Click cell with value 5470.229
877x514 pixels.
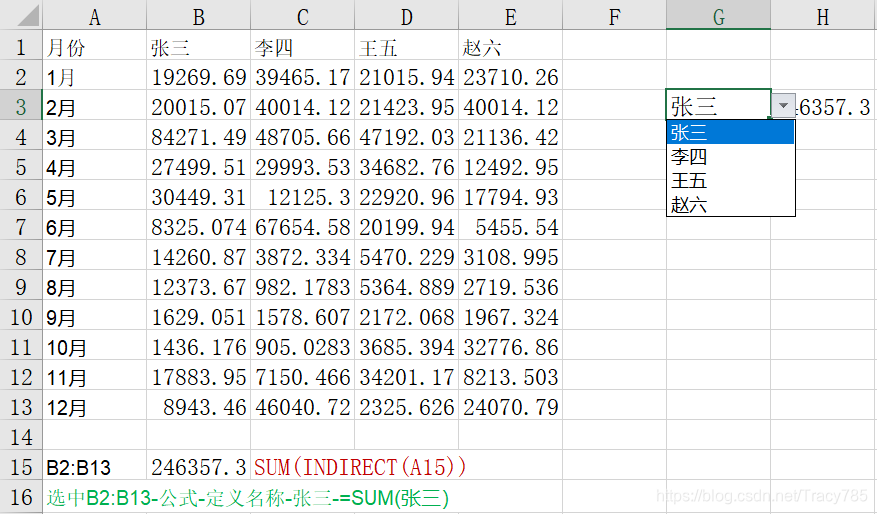[x=407, y=256]
